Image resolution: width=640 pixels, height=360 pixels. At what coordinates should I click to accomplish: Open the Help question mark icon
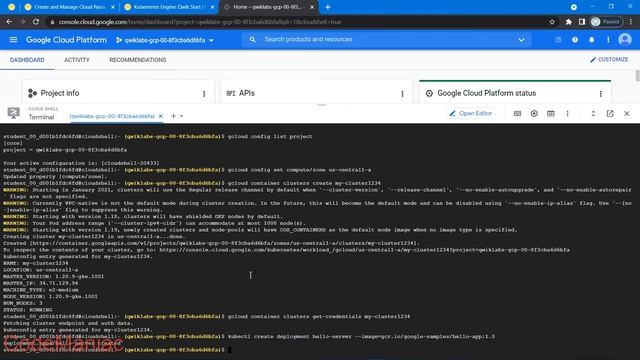575,40
